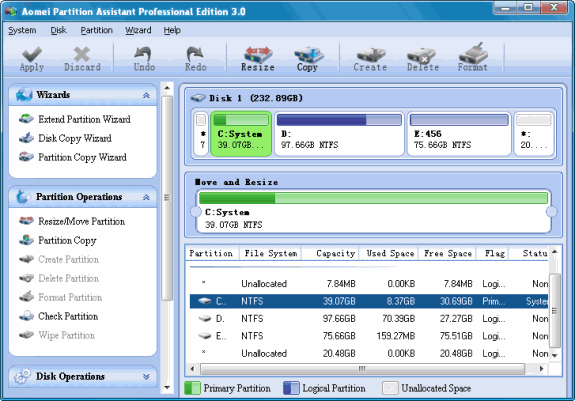Click the Wipe Partition sidebar item

(66, 335)
